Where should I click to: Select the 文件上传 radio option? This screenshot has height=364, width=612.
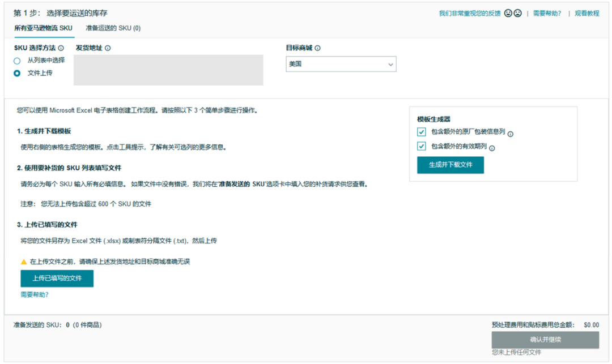click(x=16, y=73)
